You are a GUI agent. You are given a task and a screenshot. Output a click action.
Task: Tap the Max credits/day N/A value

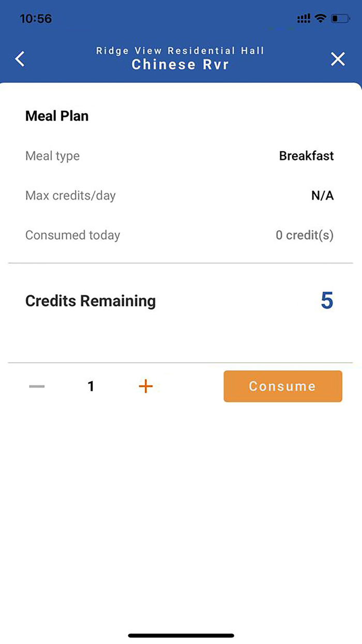click(322, 196)
